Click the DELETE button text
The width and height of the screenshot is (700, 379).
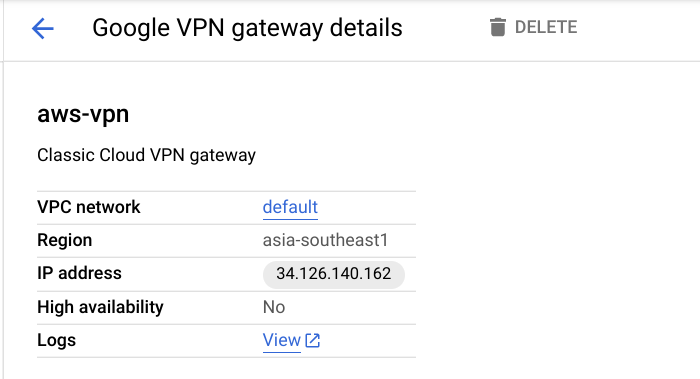(x=546, y=27)
